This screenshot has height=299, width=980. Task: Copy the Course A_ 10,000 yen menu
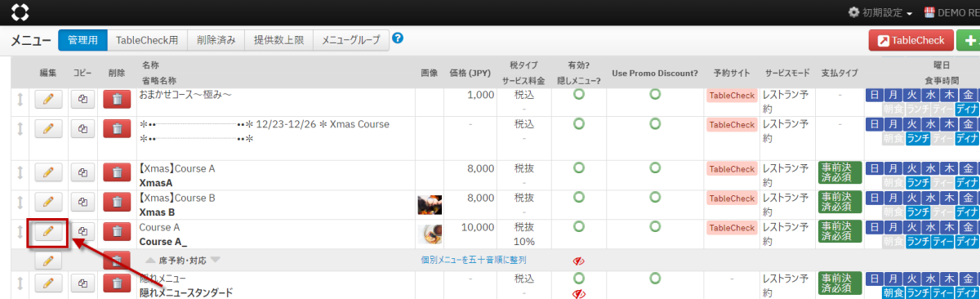pyautogui.click(x=82, y=231)
